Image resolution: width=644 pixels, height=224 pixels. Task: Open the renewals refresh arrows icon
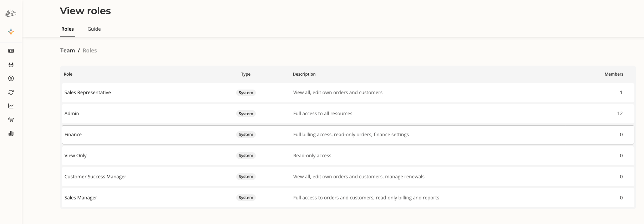tap(11, 92)
